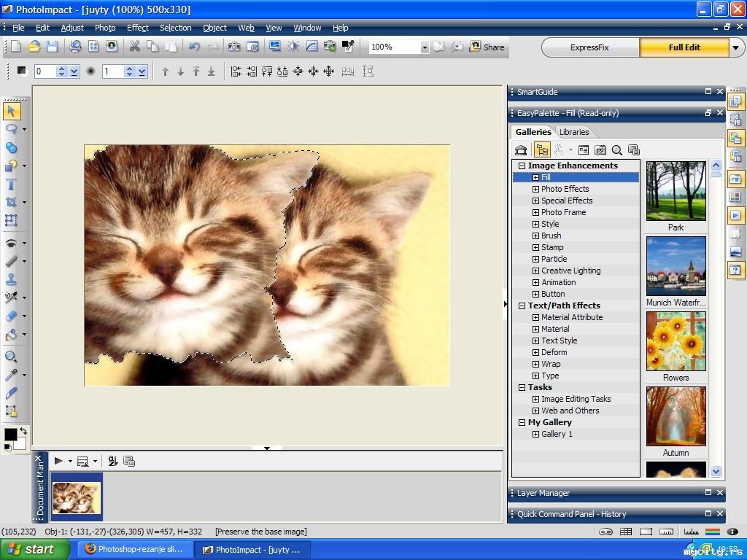Switch to Full Edit mode
747x560 pixels.
point(684,47)
